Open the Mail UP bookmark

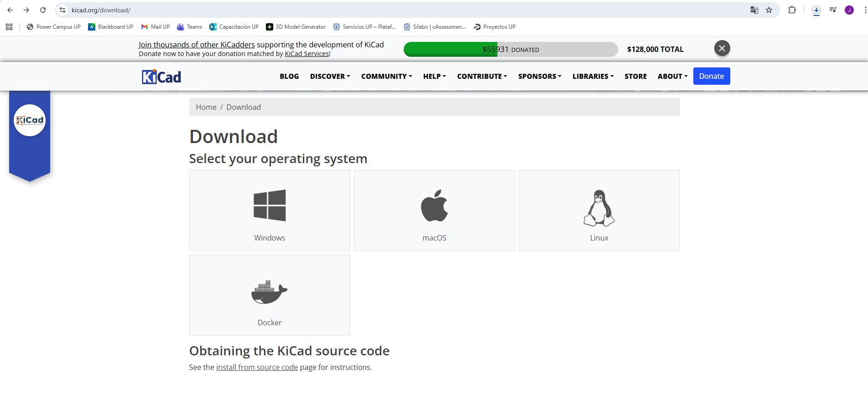(x=156, y=27)
